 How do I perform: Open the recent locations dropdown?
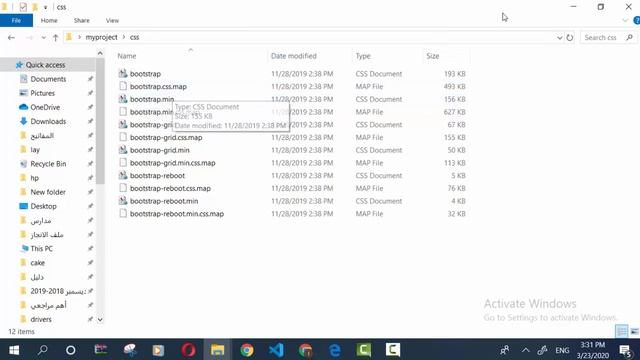pyautogui.click(x=43, y=38)
